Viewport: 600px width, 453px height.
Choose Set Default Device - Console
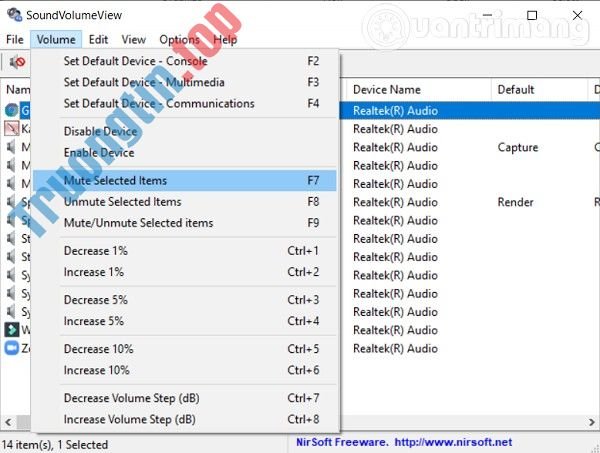point(185,61)
